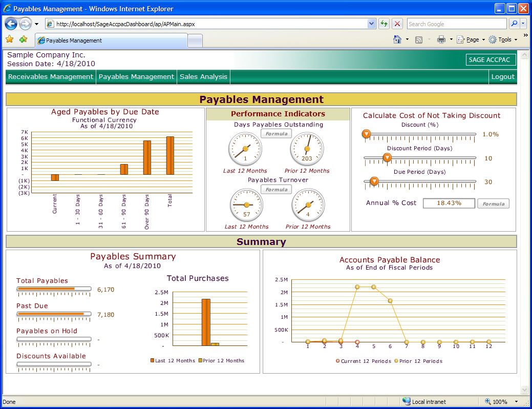Click the search magnifier icon
Screen dimensions: 532x409
[x=514, y=24]
